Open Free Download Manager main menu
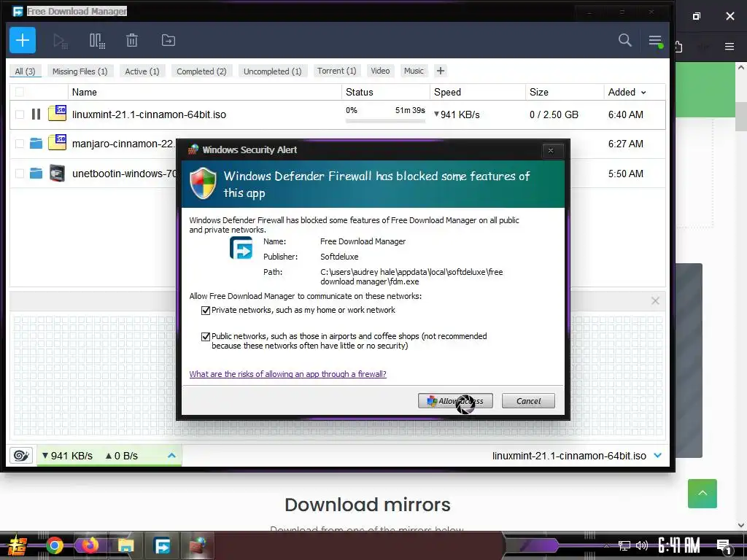Image resolution: width=747 pixels, height=560 pixels. (x=656, y=41)
